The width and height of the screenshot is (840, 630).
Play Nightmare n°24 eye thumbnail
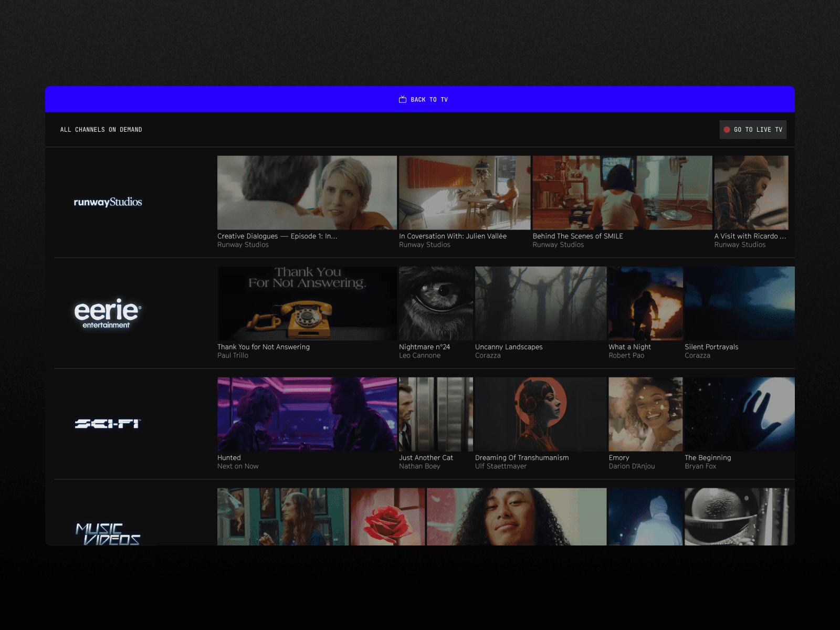pyautogui.click(x=436, y=303)
